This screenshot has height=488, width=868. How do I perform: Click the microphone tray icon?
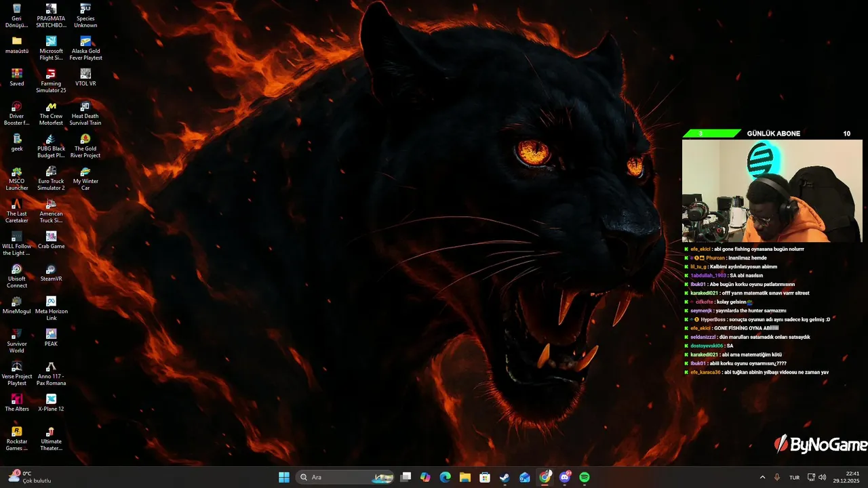pos(777,477)
